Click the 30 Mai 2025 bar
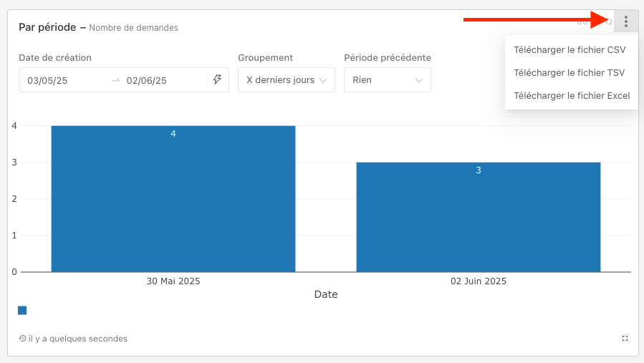Screen dimensions: 644x363 point(173,200)
